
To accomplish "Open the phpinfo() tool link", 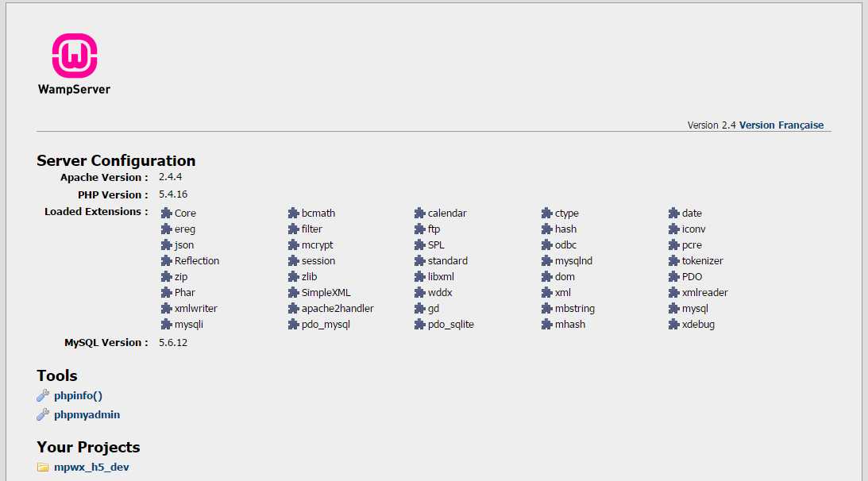I will (78, 396).
